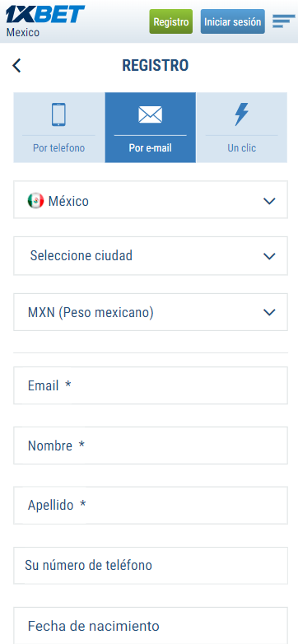Click the green Registro button

pyautogui.click(x=170, y=21)
